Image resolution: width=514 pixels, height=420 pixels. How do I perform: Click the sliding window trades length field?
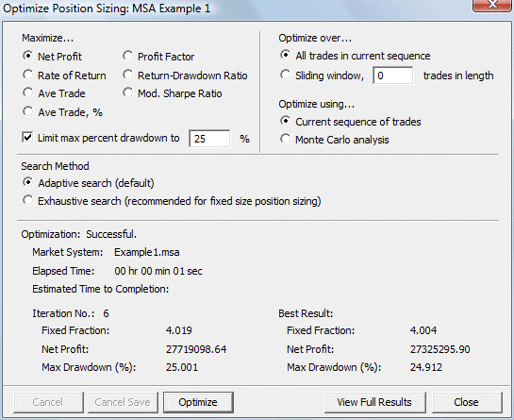pos(392,76)
